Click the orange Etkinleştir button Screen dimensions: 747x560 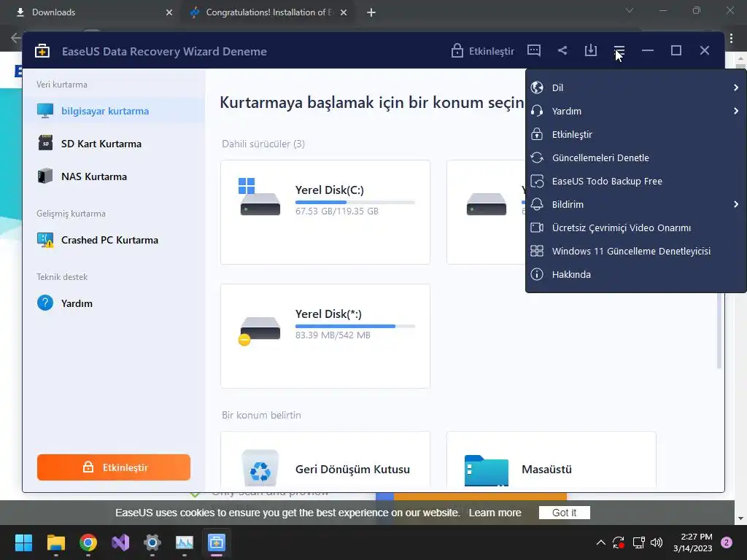[114, 467]
